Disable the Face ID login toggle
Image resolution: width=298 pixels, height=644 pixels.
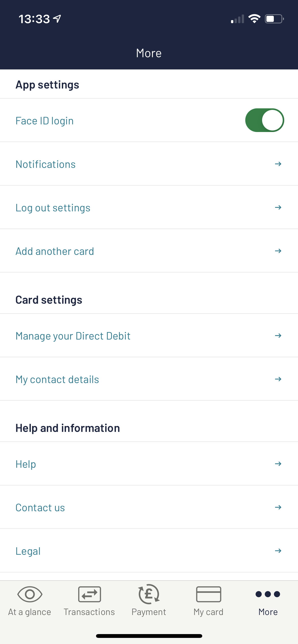pos(264,120)
